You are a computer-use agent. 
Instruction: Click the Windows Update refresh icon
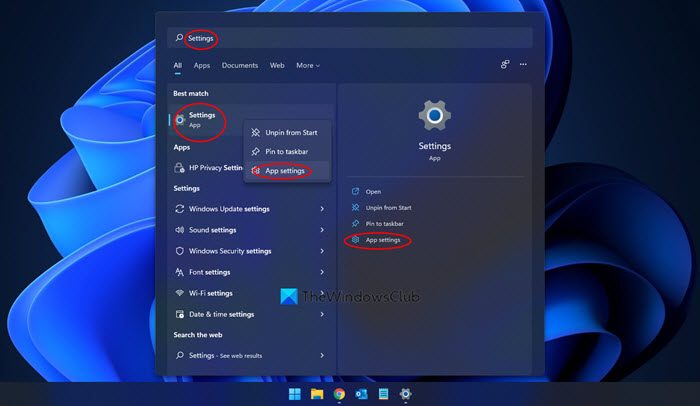[x=179, y=209]
